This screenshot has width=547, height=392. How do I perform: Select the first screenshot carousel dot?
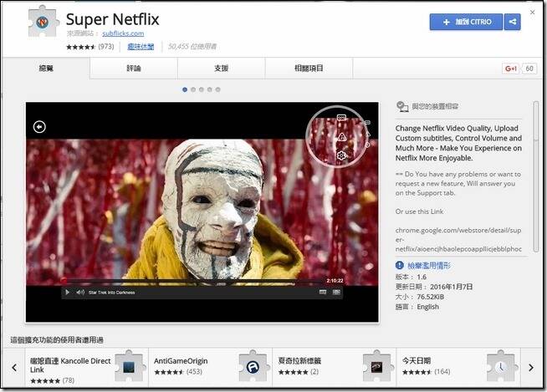185,89
